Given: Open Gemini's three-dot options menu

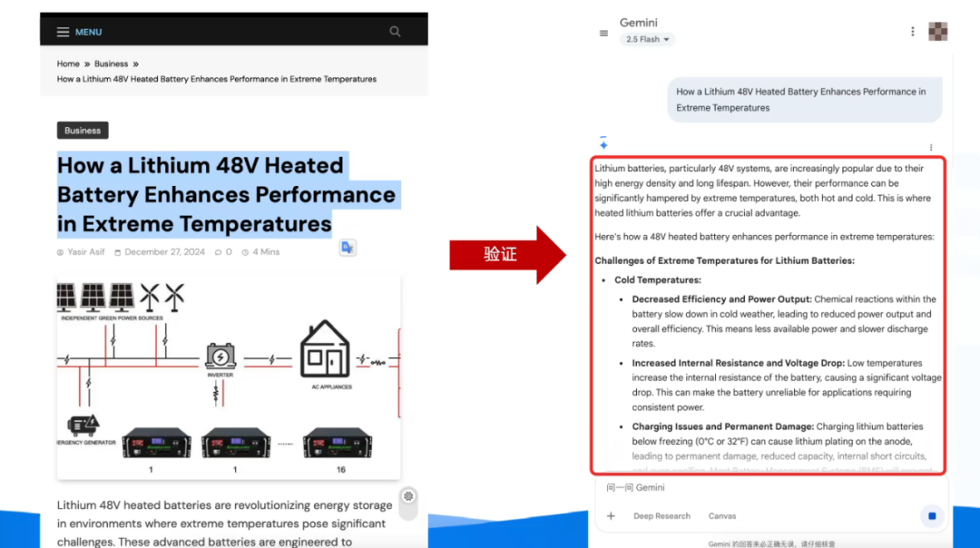Looking at the screenshot, I should point(913,31).
